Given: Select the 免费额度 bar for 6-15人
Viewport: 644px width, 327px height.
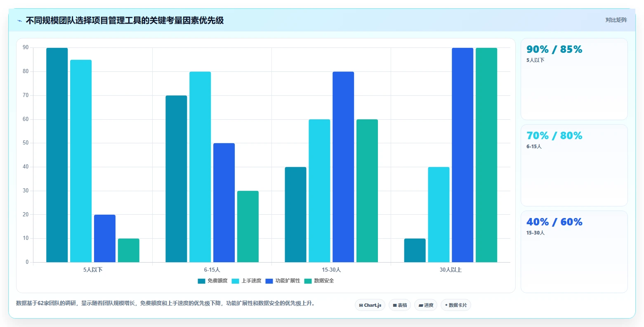Looking at the screenshot, I should pos(176,179).
